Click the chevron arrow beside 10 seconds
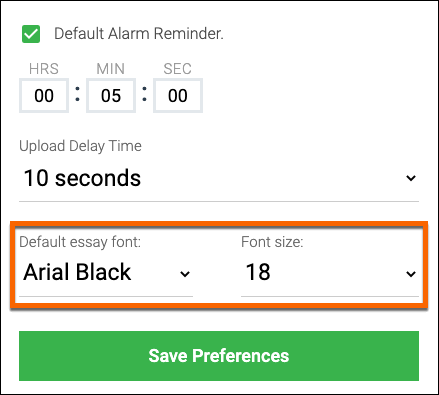Image resolution: width=439 pixels, height=395 pixels. click(411, 178)
